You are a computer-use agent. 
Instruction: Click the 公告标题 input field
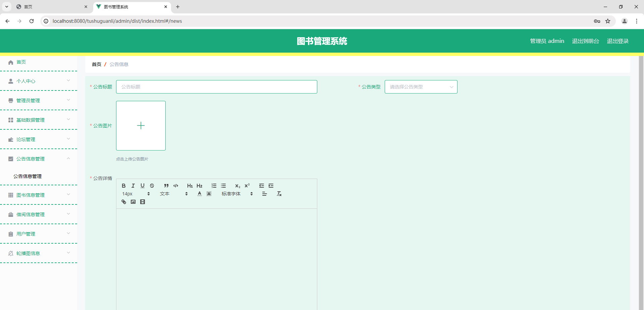click(x=216, y=87)
